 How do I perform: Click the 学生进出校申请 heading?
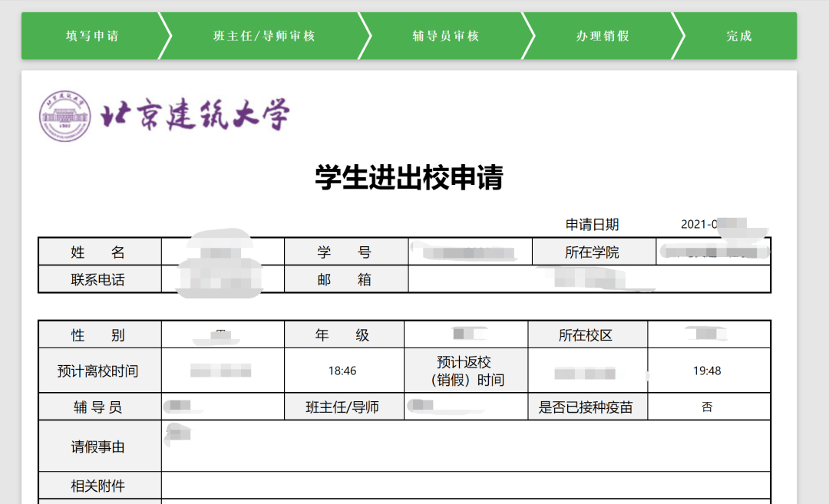pyautogui.click(x=409, y=177)
